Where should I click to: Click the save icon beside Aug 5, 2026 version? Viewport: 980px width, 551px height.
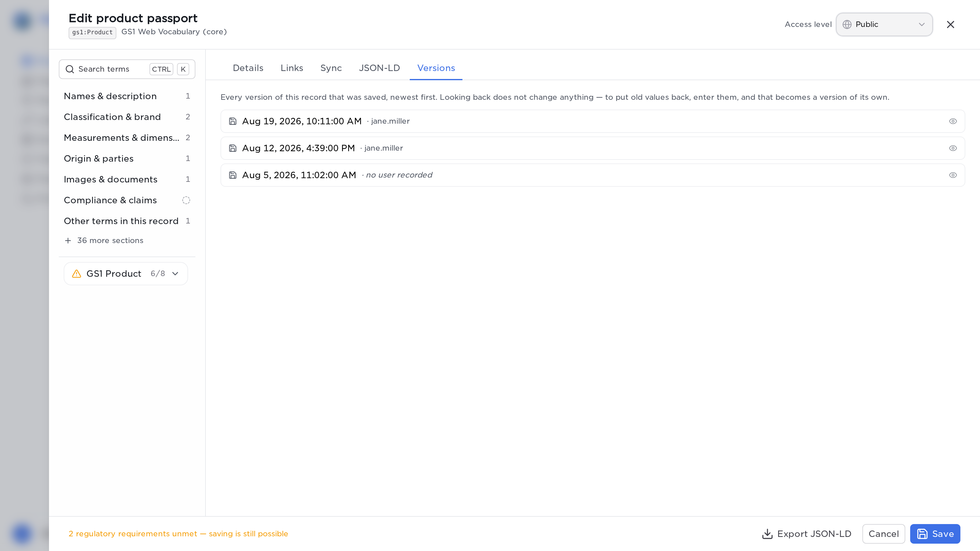[232, 175]
